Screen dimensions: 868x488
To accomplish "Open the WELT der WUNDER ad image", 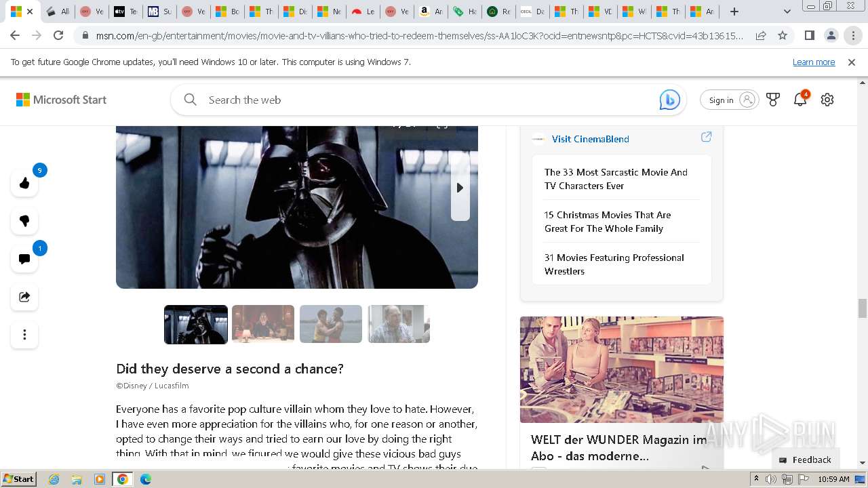I will (x=622, y=369).
